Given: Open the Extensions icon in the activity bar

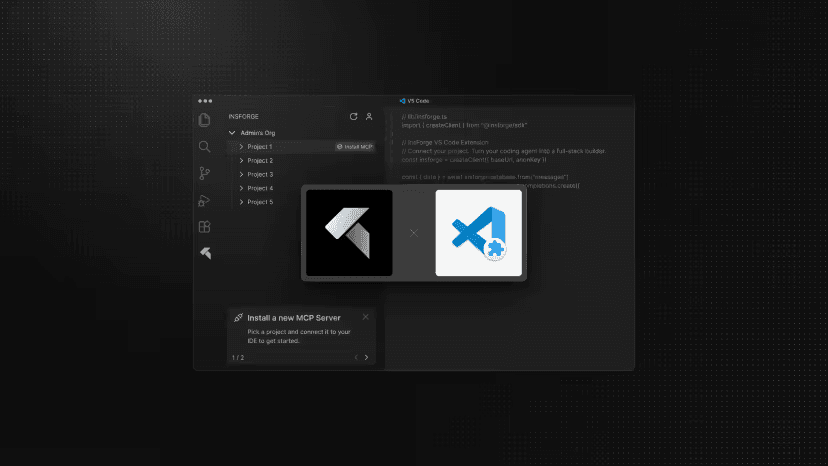Looking at the screenshot, I should [x=204, y=227].
